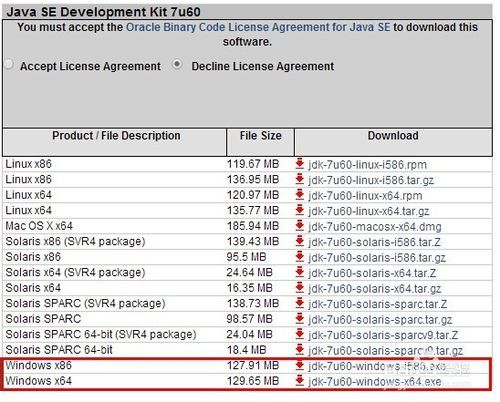
Task: Click download icon for jdk-7u60-linux-i586.rpm
Action: [300, 164]
